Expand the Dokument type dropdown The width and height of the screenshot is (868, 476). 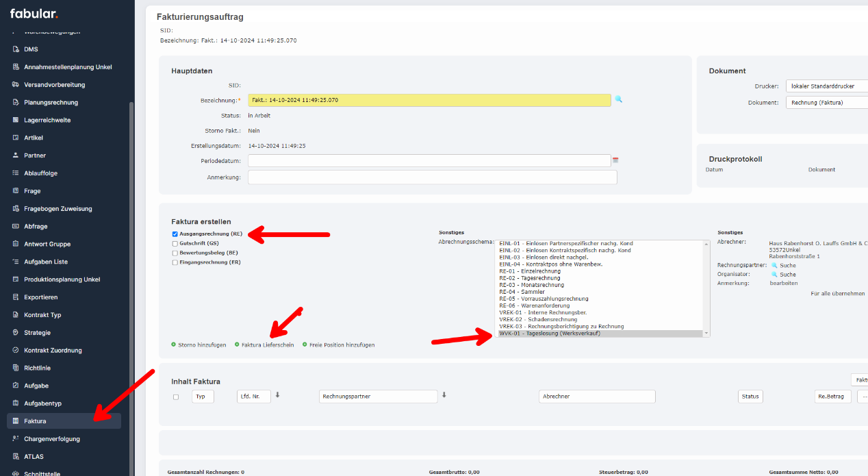pyautogui.click(x=826, y=103)
